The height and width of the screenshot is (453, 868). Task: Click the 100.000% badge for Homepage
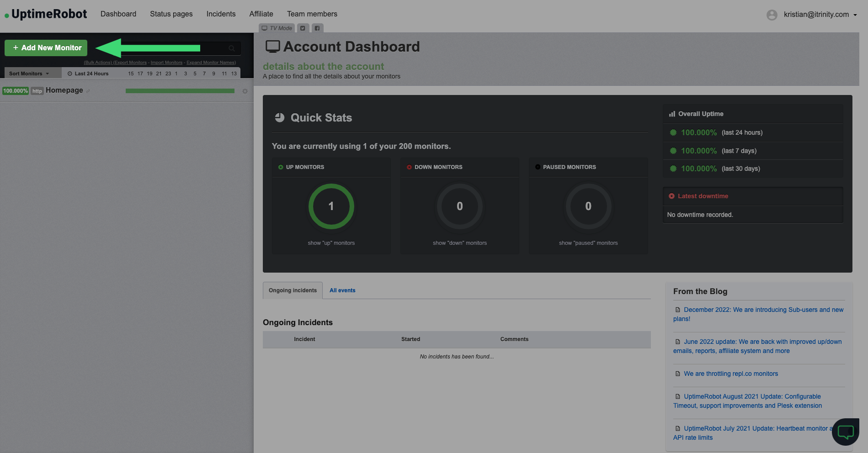pyautogui.click(x=16, y=91)
